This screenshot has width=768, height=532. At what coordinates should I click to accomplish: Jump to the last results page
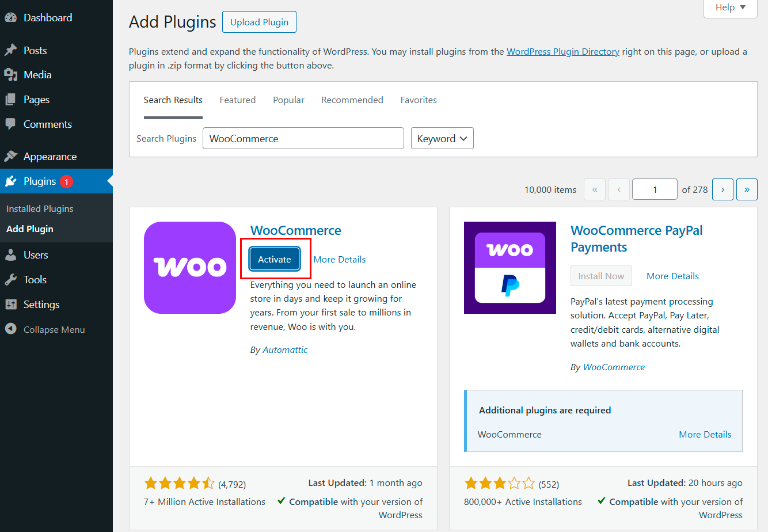(747, 189)
